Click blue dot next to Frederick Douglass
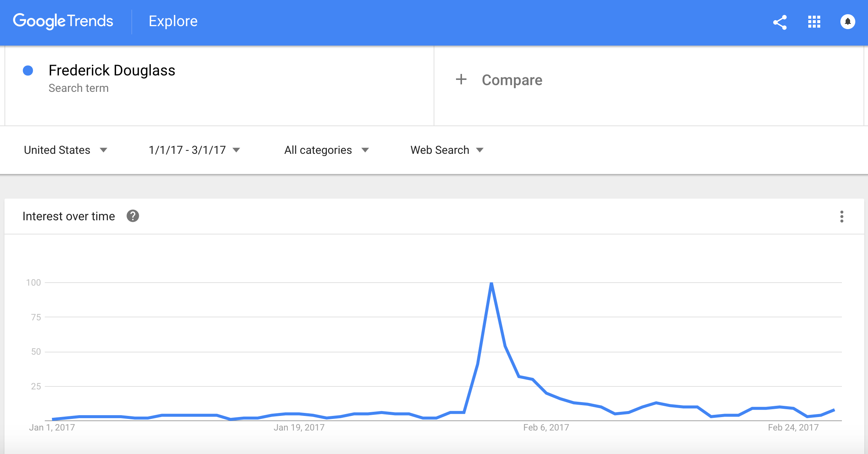 click(x=28, y=70)
